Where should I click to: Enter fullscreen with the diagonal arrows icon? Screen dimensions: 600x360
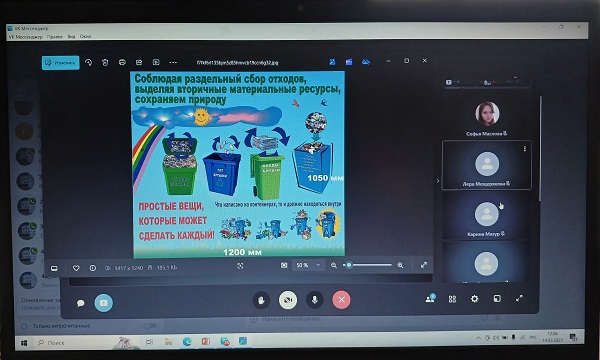pyautogui.click(x=424, y=265)
